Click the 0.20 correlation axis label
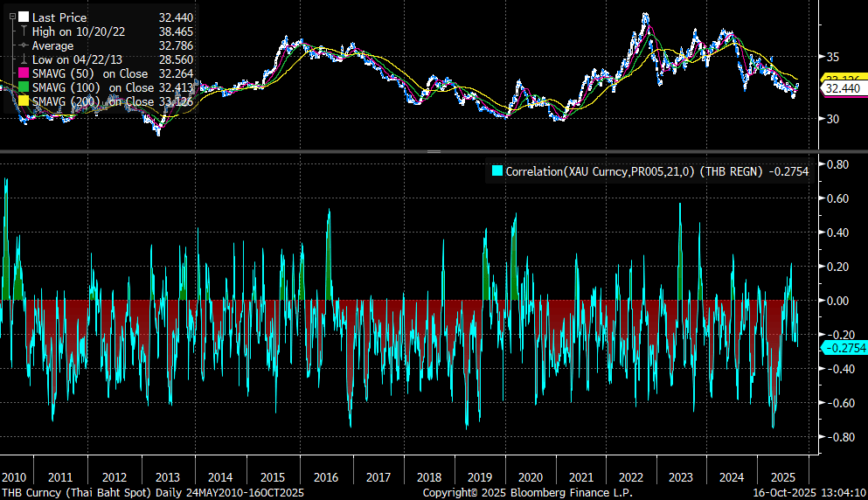Screen dimensions: 868x500 (x=837, y=267)
